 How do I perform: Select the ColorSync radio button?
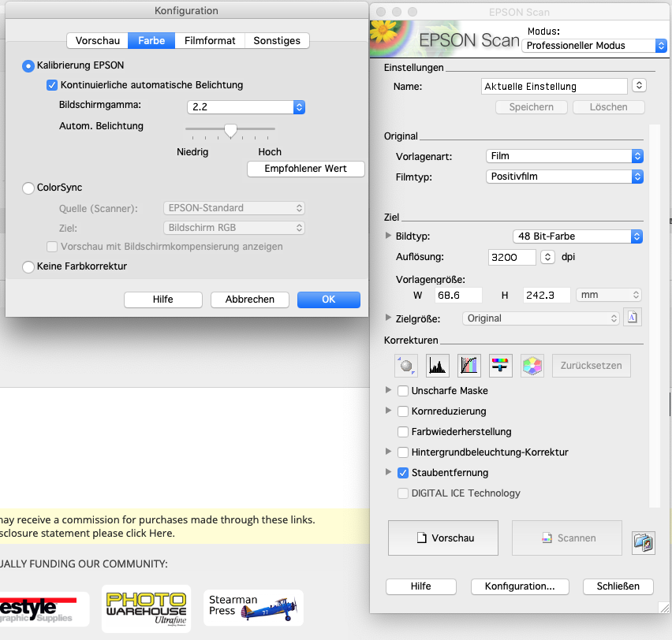(x=28, y=188)
